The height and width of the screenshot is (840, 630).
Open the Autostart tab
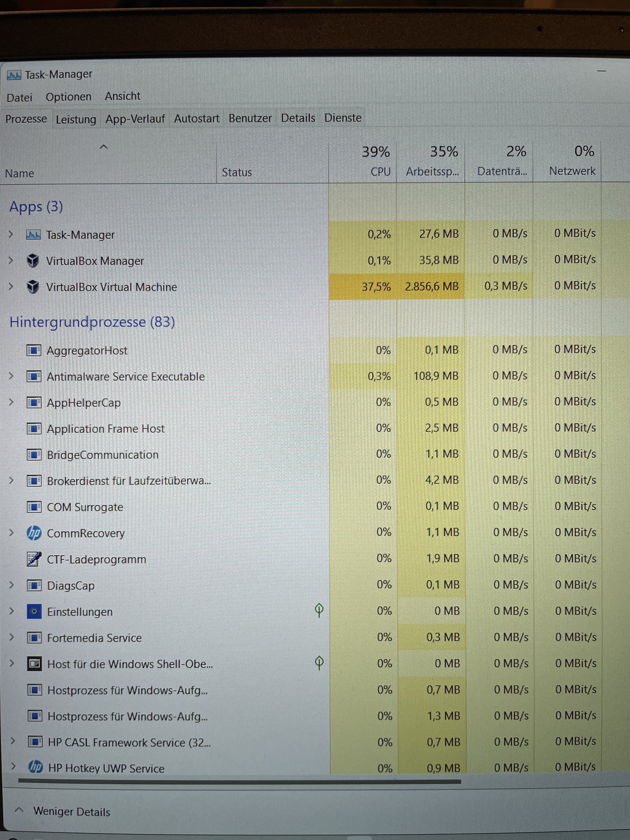click(x=197, y=119)
